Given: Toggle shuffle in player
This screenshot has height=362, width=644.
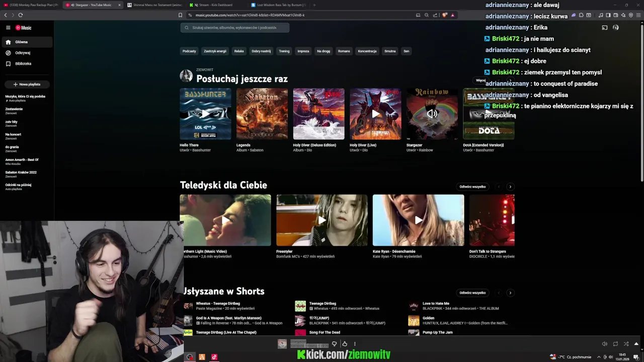Looking at the screenshot, I should pyautogui.click(x=626, y=344).
